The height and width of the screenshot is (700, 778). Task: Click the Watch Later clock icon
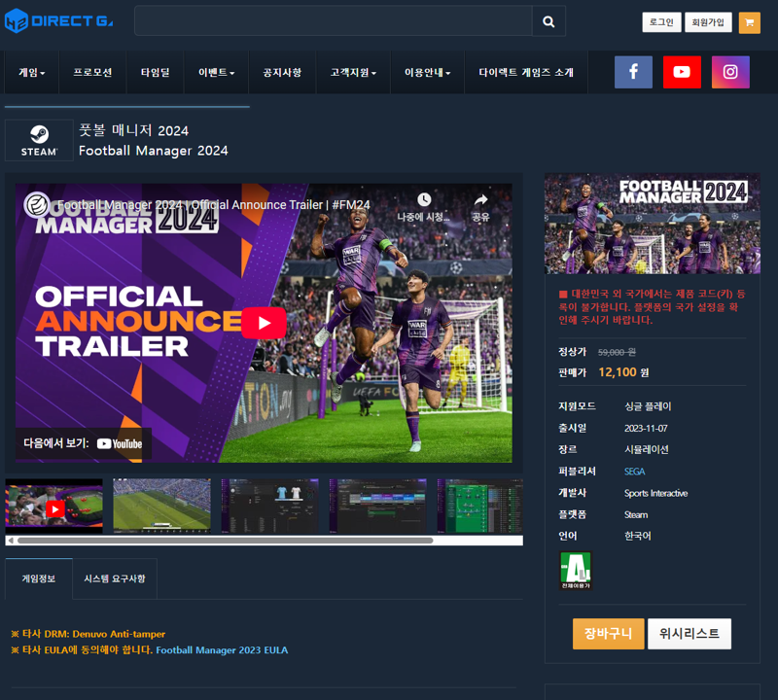point(424,200)
